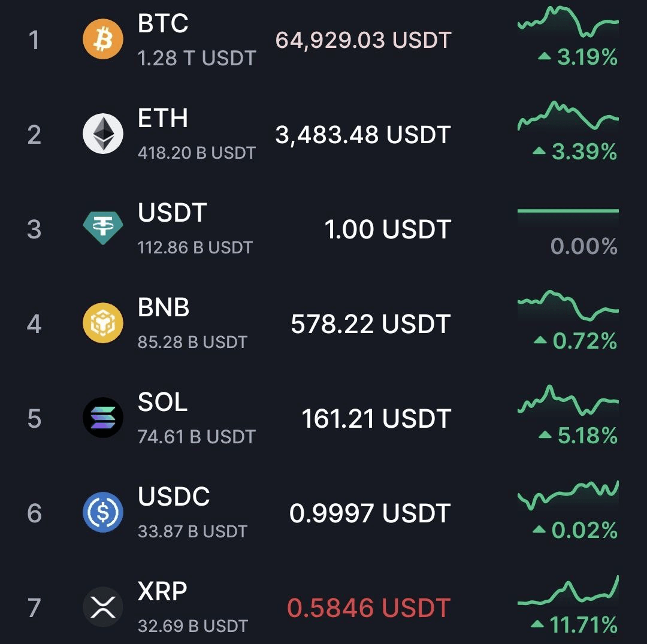
Task: View USDC sparkline mini chart
Action: tap(568, 495)
